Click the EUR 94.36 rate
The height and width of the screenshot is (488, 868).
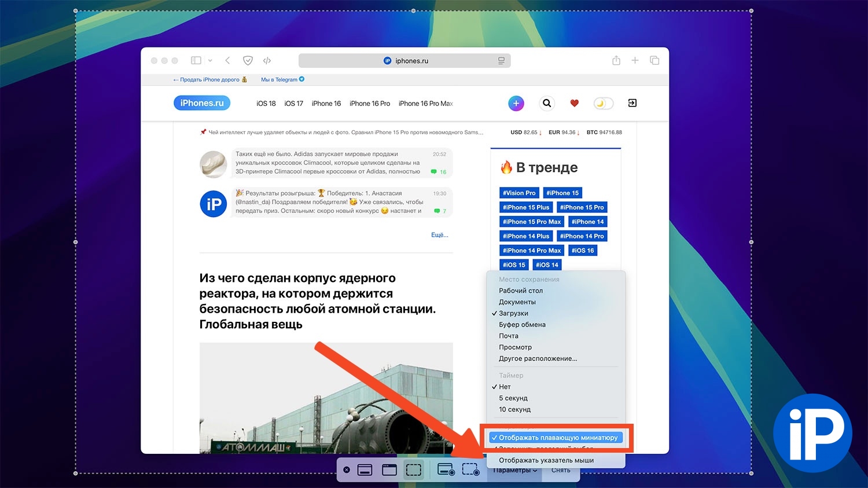564,133
